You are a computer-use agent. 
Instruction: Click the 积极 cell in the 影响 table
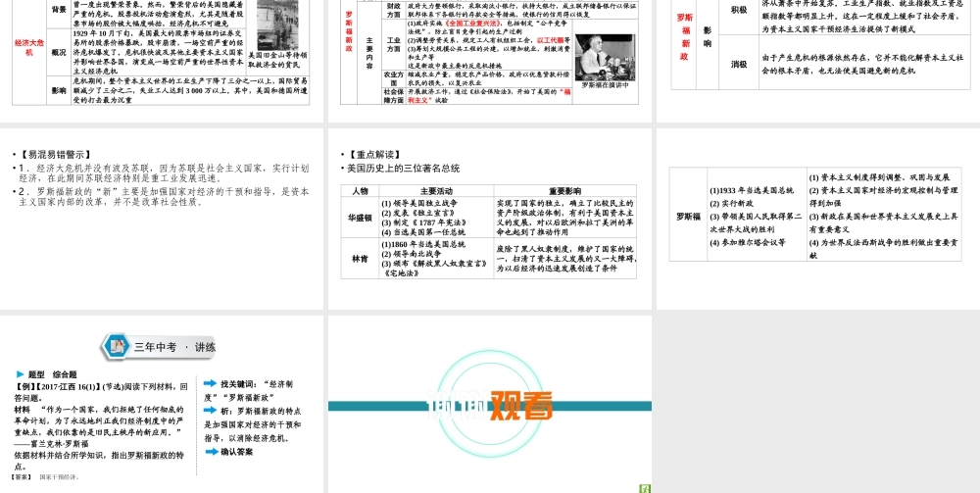[739, 10]
